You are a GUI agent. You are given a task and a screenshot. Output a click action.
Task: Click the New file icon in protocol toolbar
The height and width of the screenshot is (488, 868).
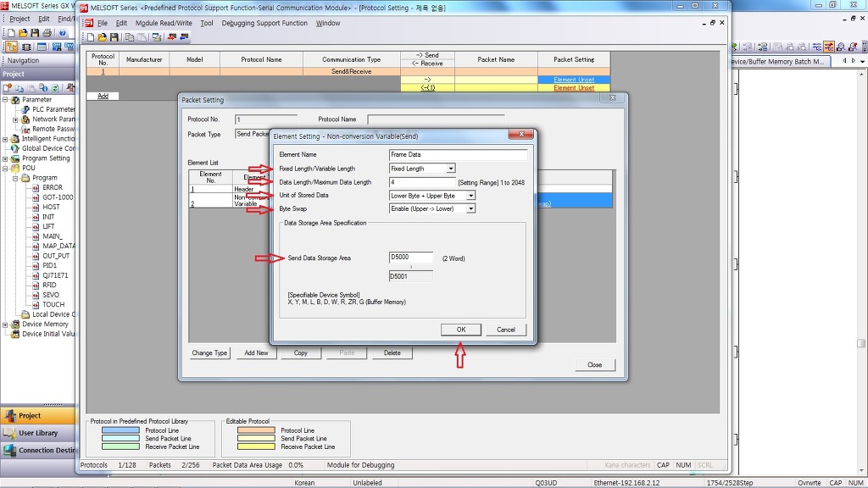click(x=92, y=37)
